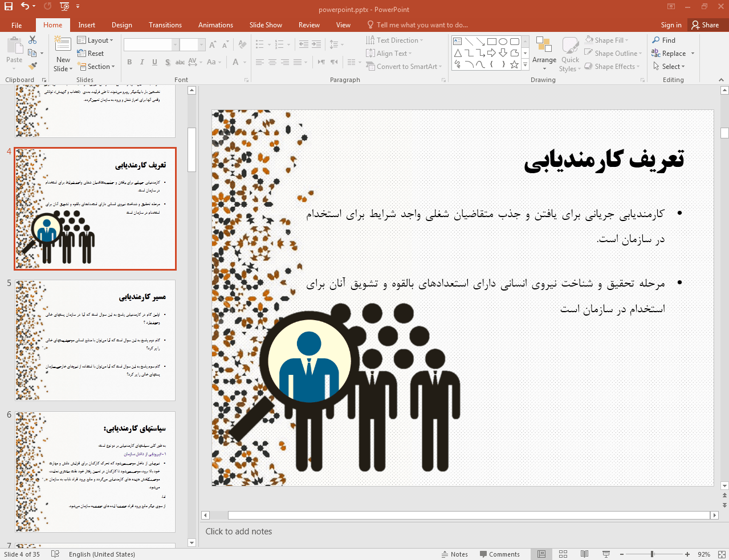The height and width of the screenshot is (560, 729).
Task: Open Reading View from the status bar
Action: point(584,554)
